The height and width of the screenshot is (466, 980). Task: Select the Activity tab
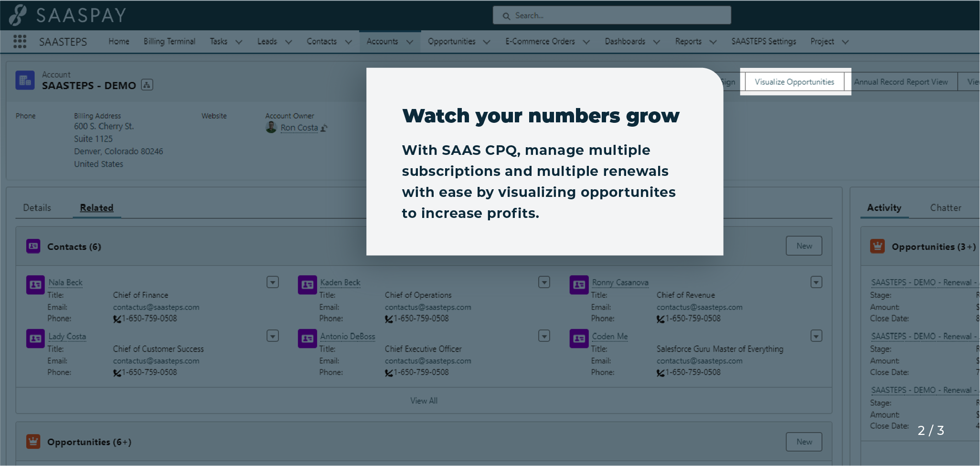coord(884,208)
